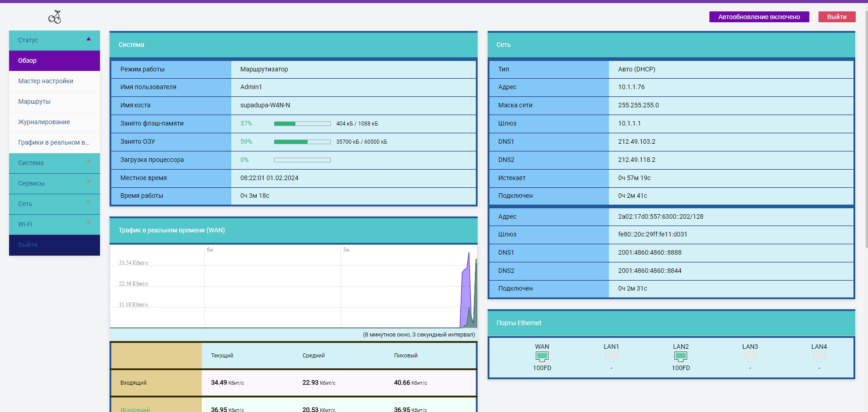Click the real-time WAN traffic graph

pyautogui.click(x=293, y=286)
